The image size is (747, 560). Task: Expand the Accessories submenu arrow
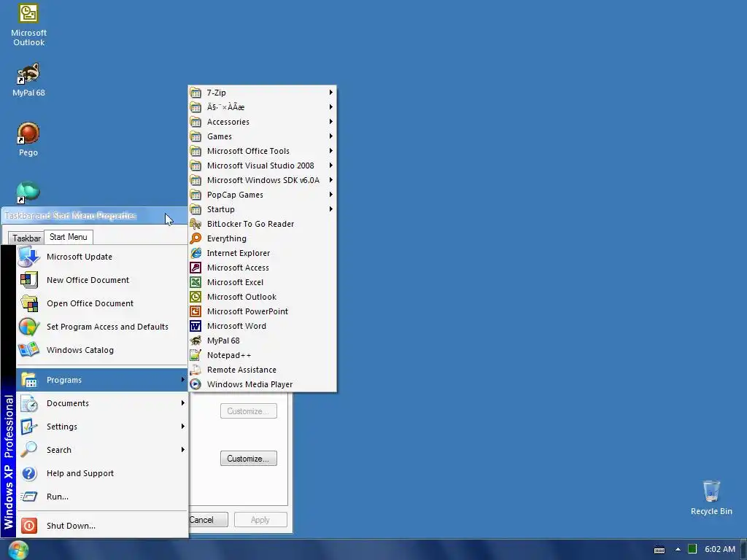coord(330,122)
